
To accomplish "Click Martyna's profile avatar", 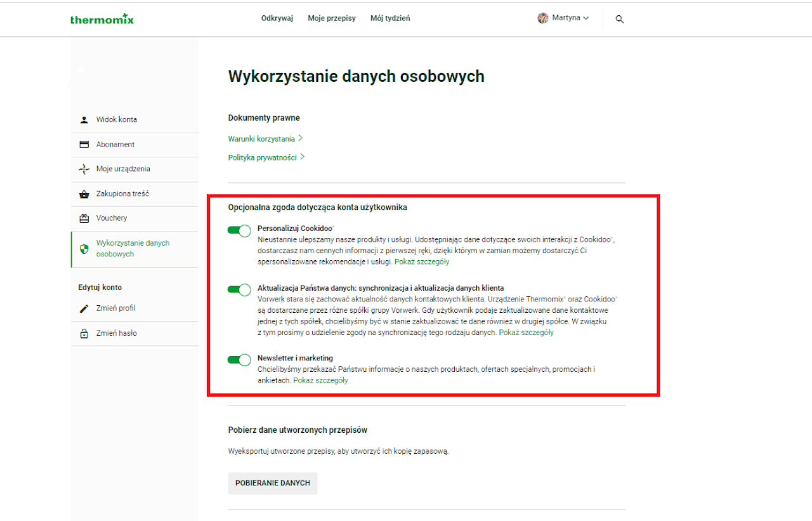I will point(542,18).
